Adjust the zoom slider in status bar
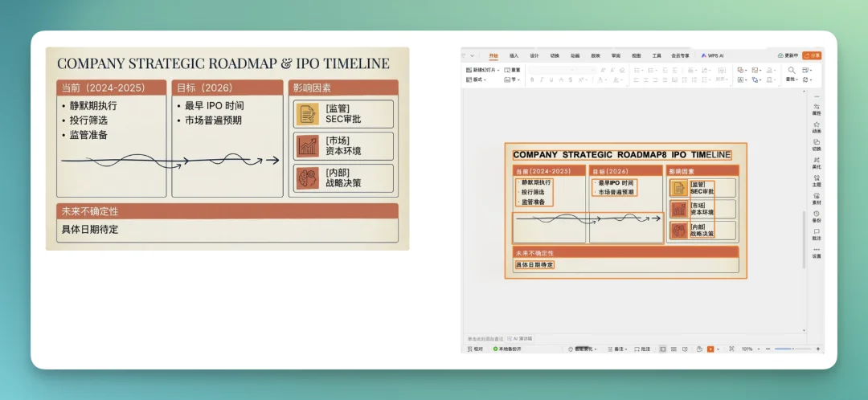The height and width of the screenshot is (400, 868). (x=792, y=349)
